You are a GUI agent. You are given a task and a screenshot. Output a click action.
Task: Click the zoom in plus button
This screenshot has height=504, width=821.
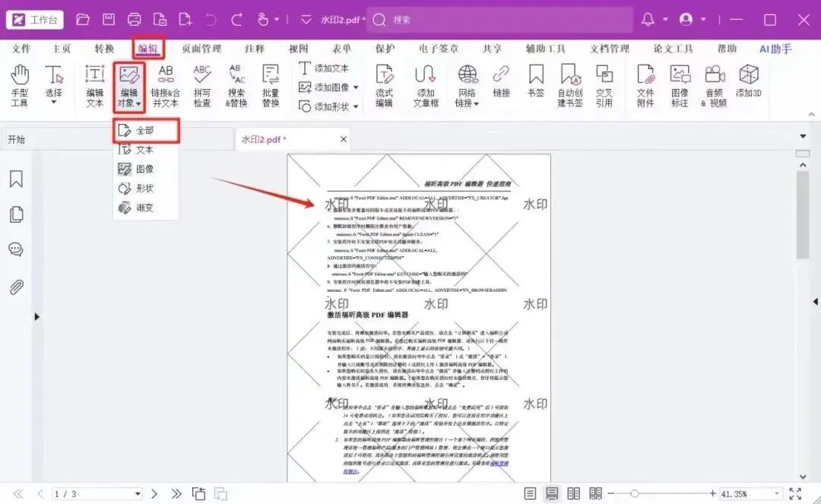[x=712, y=493]
